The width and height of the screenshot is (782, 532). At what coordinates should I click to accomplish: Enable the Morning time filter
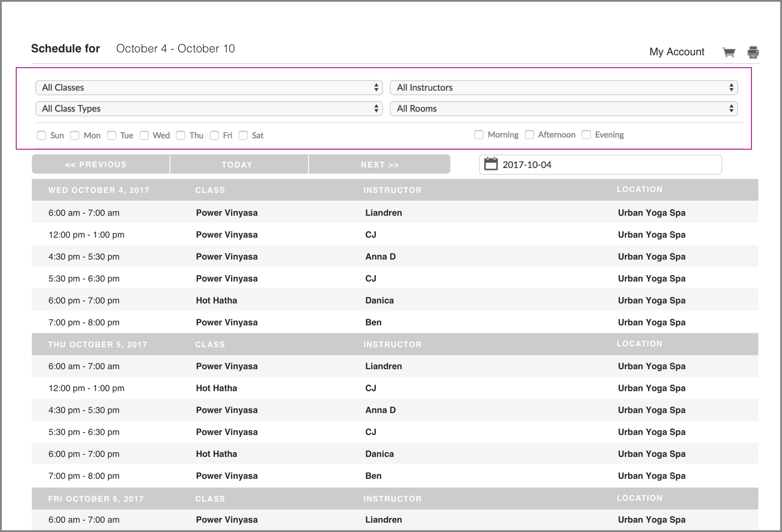479,134
